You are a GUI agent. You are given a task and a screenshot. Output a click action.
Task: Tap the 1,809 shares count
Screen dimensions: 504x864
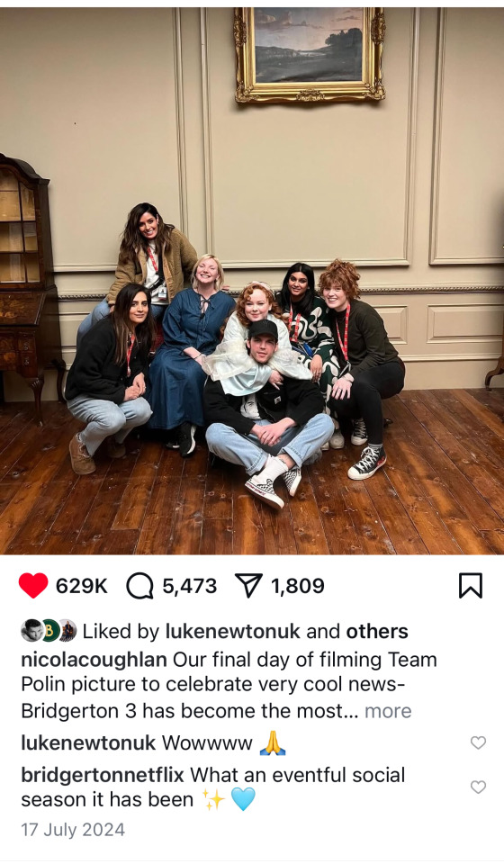[x=297, y=586]
